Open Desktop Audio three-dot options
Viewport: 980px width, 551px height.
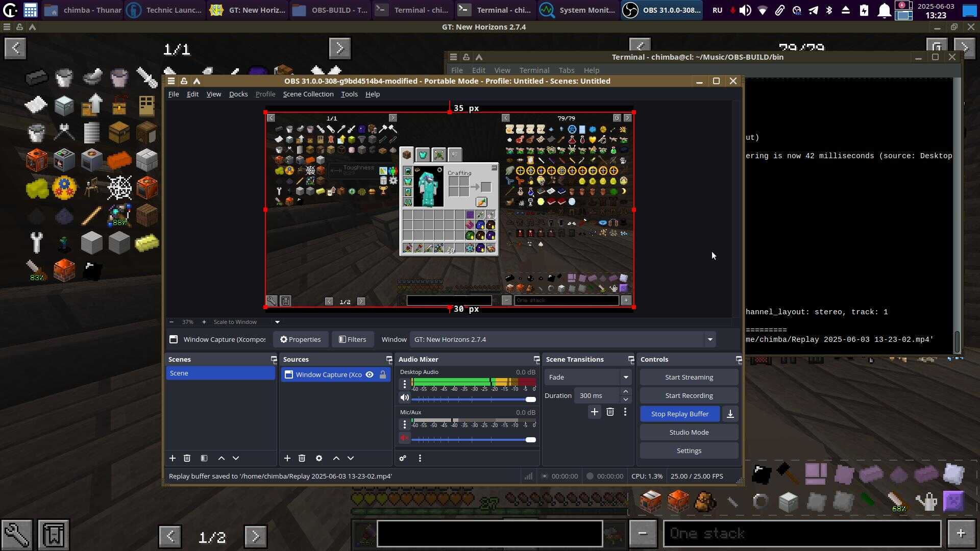(405, 384)
